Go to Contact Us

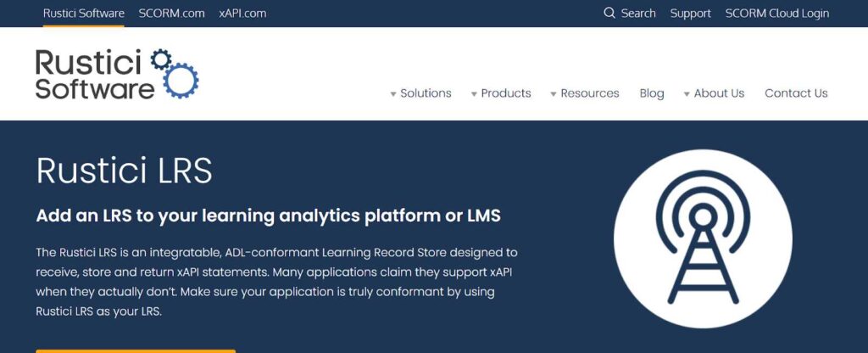pos(796,93)
